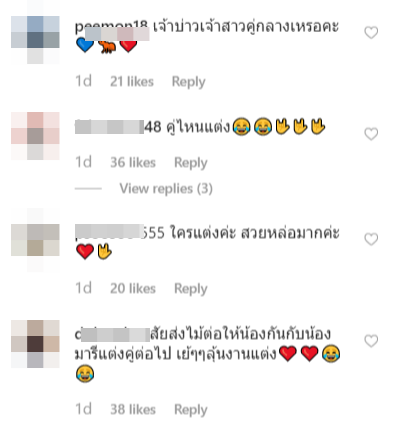Open third commenter's beige avatar
The image size is (405, 428).
[x=35, y=240]
